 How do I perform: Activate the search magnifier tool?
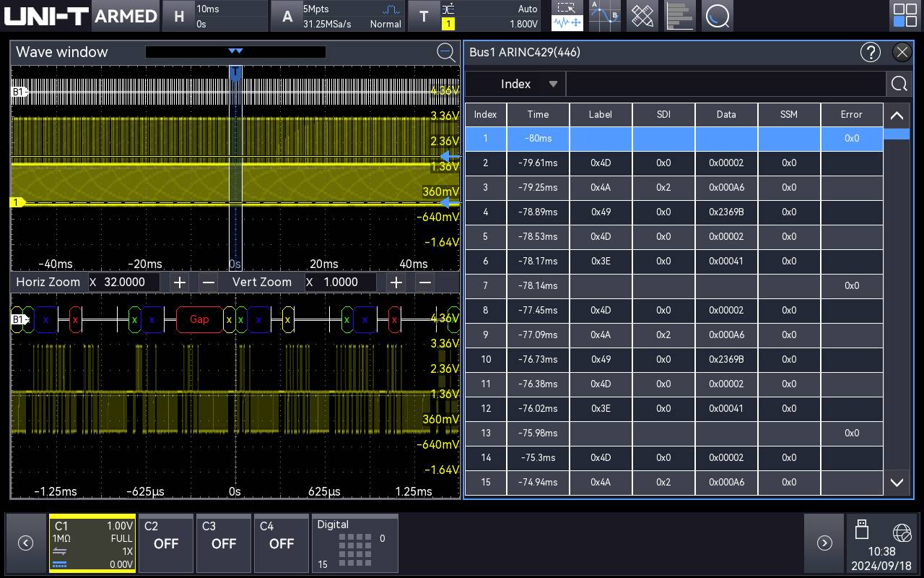click(717, 15)
